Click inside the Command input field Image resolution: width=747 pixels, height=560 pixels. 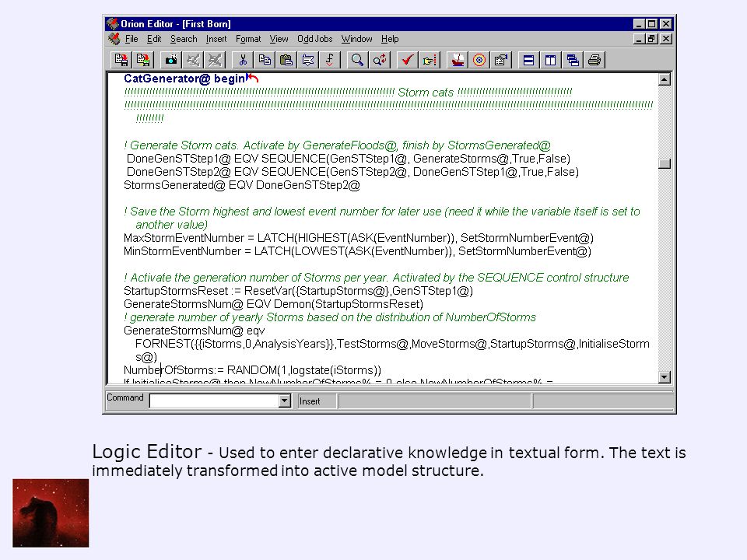(x=215, y=401)
